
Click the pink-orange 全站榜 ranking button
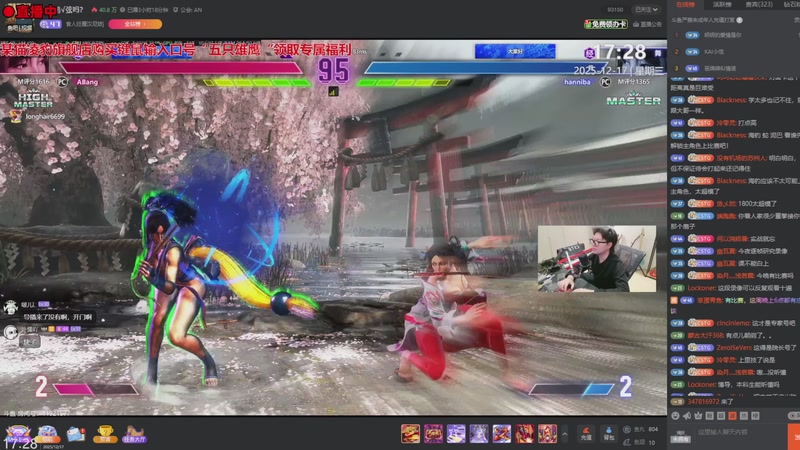135,24
